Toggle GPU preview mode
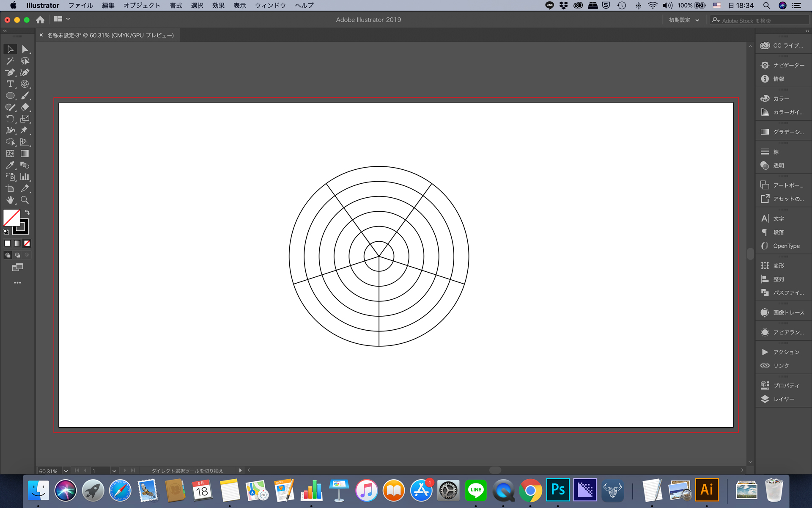812x508 pixels. 240,5
